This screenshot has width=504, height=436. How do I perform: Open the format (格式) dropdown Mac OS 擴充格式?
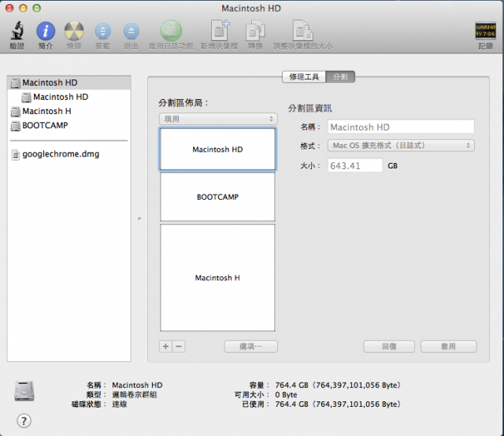point(401,146)
